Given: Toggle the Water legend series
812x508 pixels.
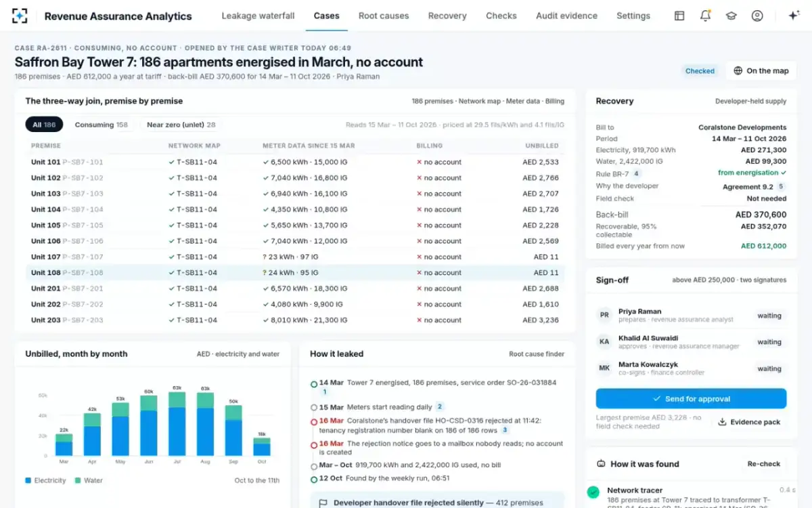Looking at the screenshot, I should point(89,480).
